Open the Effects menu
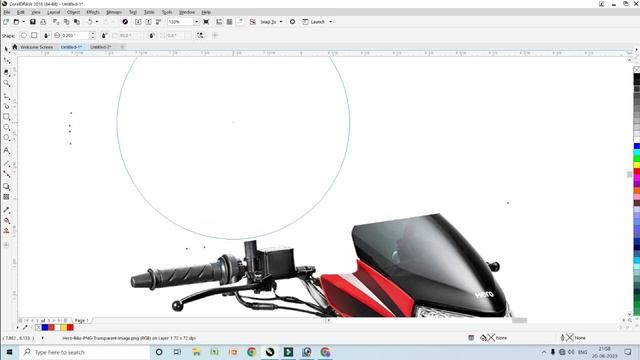The width and height of the screenshot is (640, 360). click(93, 12)
